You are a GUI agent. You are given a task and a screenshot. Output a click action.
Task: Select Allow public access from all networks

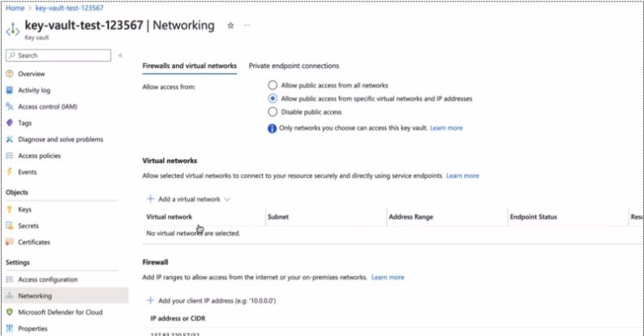273,85
